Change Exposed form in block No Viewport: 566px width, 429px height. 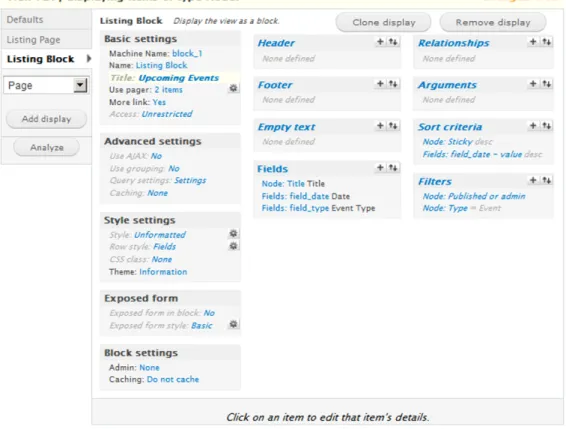(x=209, y=313)
